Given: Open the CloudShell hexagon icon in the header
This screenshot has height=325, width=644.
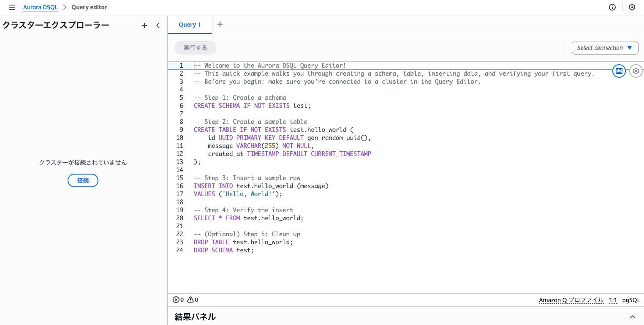Looking at the screenshot, I should (632, 7).
